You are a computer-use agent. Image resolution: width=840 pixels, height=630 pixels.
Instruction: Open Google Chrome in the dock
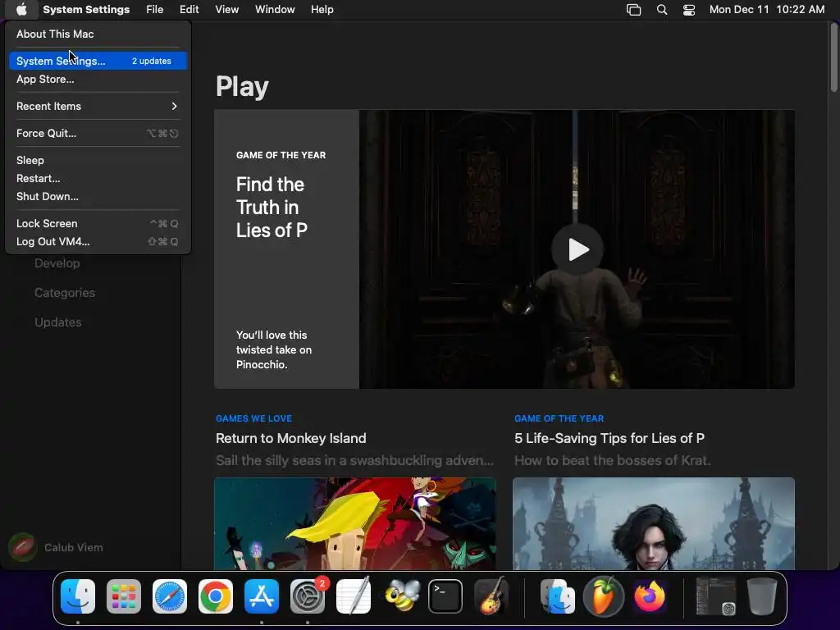(x=216, y=596)
